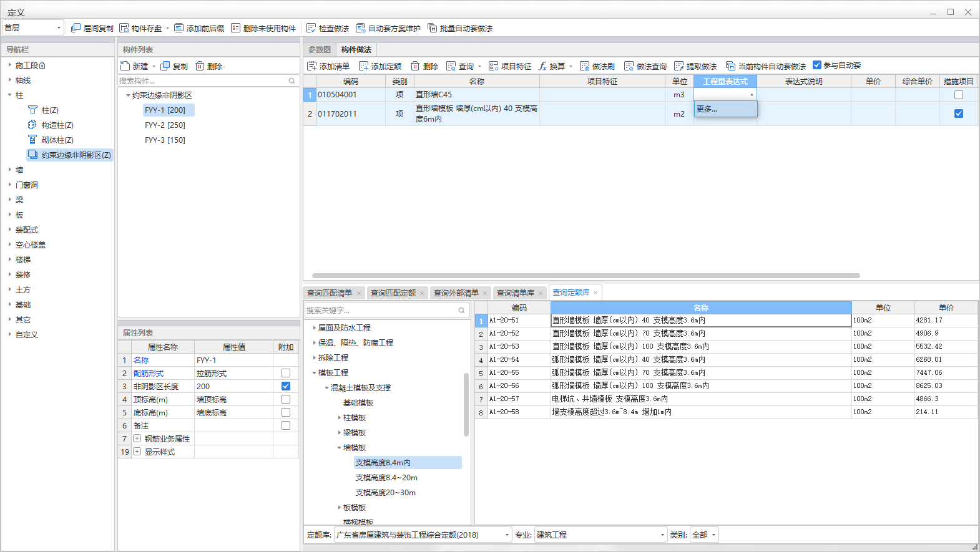Select quota row A1-20-52
Image resolution: width=980 pixels, height=552 pixels.
pos(726,333)
